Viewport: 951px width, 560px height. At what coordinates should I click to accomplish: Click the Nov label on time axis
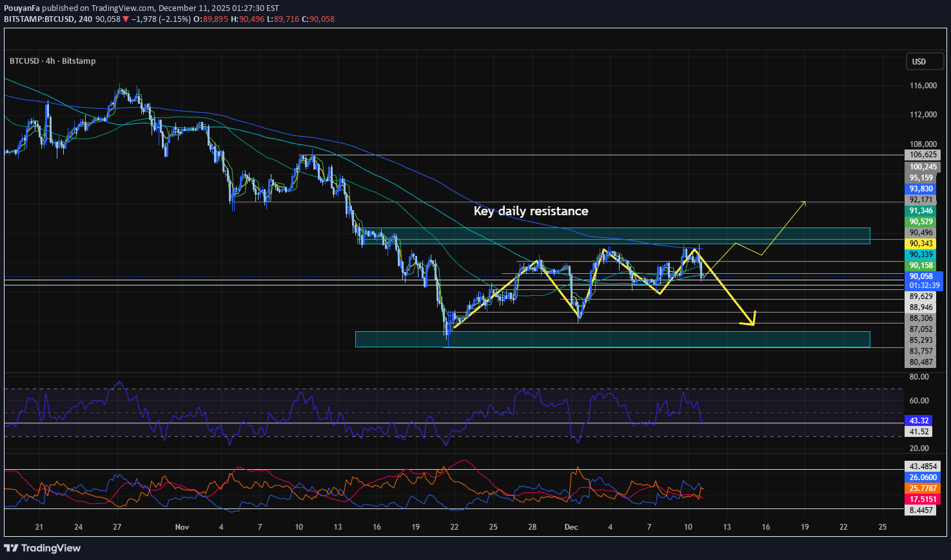click(182, 527)
